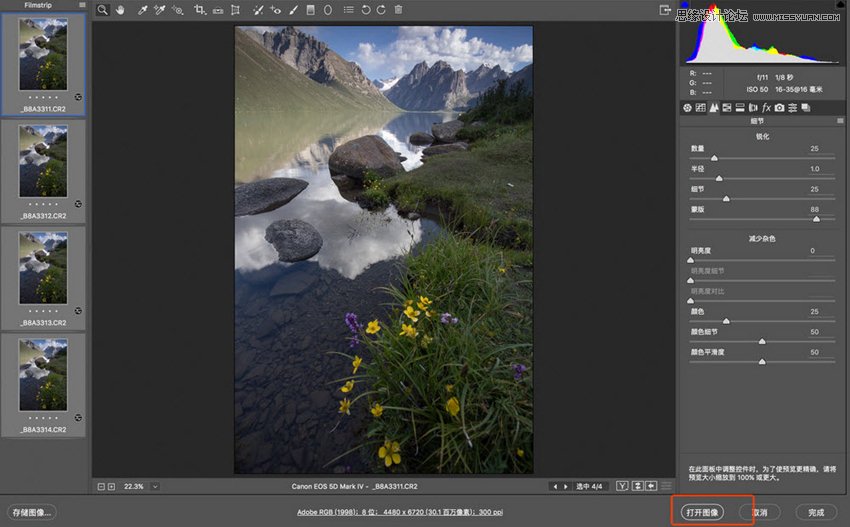
Task: Adjust the Masking (蒙版) slider handle
Action: [816, 219]
